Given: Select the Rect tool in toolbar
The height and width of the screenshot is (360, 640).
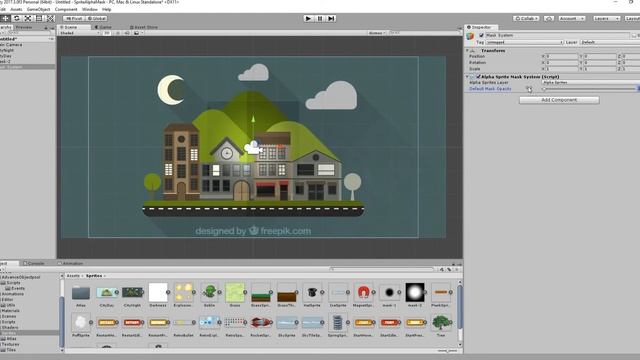Looking at the screenshot, I should (39, 18).
